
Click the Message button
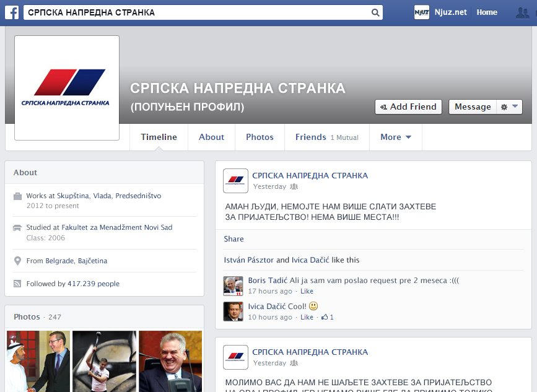[473, 107]
